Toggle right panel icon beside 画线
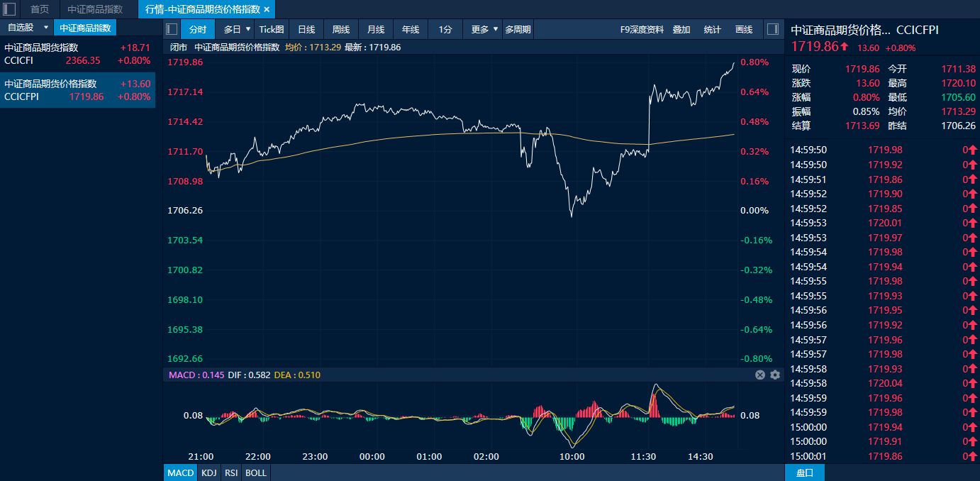The width and height of the screenshot is (980, 481). (774, 29)
